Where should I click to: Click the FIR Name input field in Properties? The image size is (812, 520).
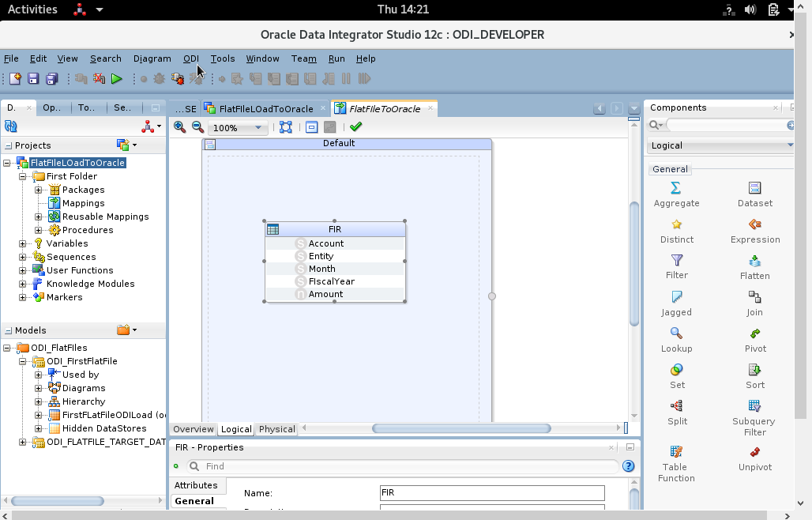[x=491, y=492]
